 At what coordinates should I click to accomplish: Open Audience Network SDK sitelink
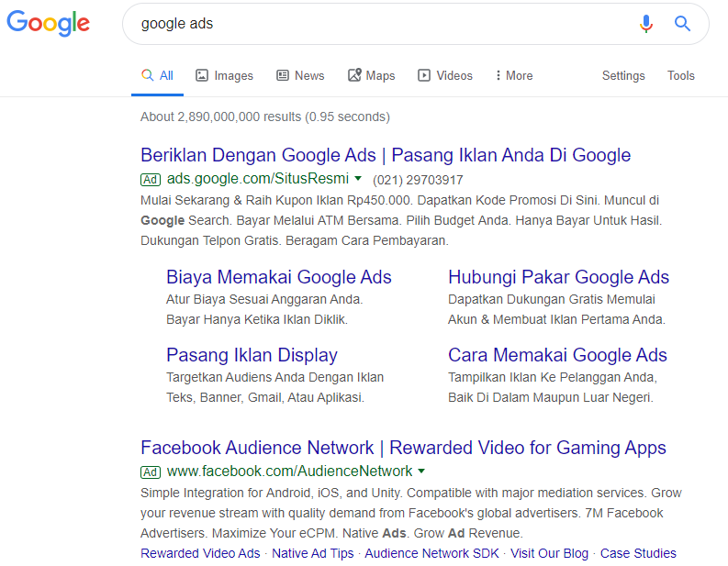(x=431, y=553)
